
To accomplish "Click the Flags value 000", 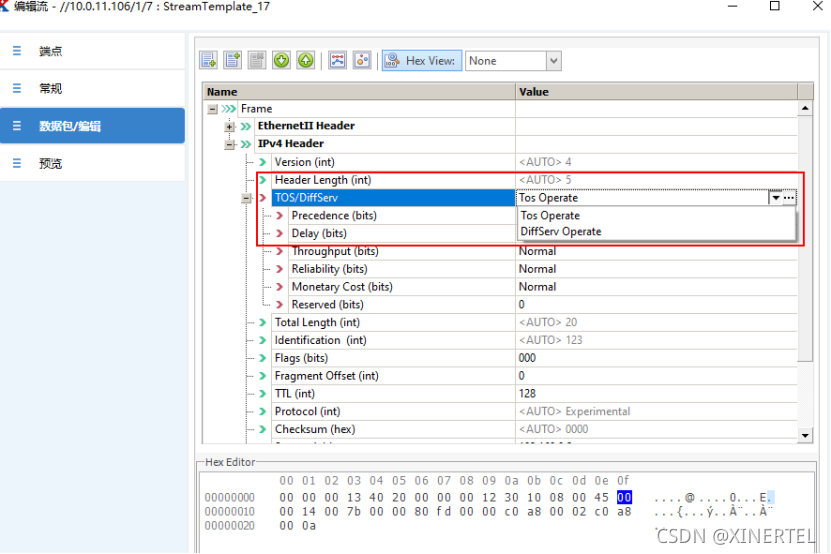I will tap(527, 358).
